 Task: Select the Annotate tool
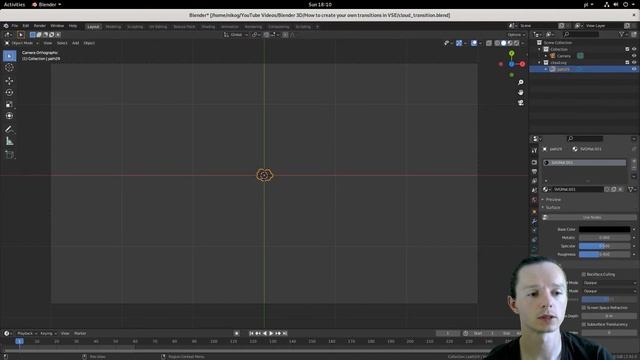click(9, 129)
